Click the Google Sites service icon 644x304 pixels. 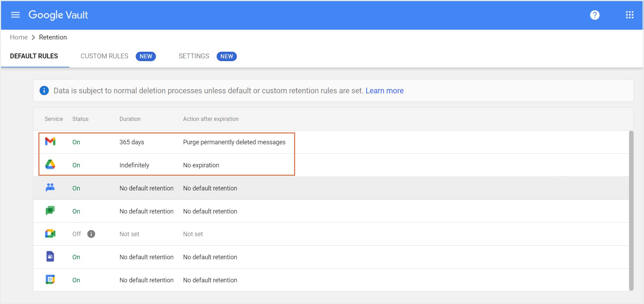pyautogui.click(x=50, y=256)
